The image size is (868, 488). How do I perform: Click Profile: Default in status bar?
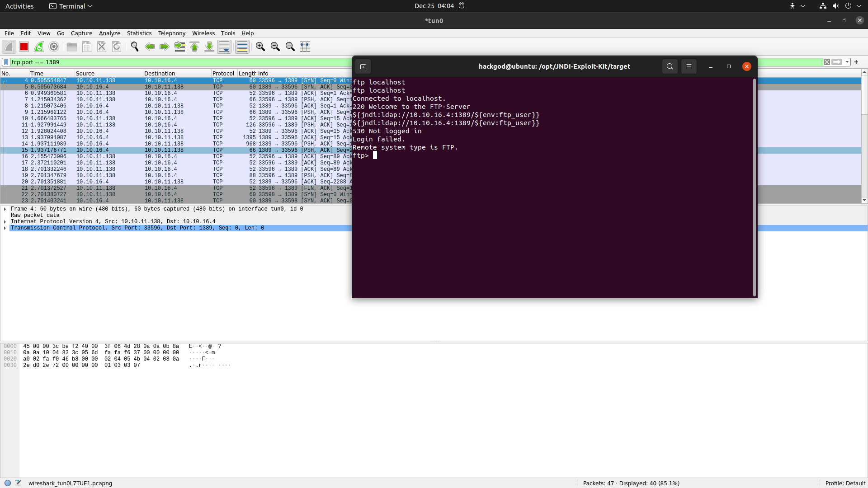coord(845,483)
